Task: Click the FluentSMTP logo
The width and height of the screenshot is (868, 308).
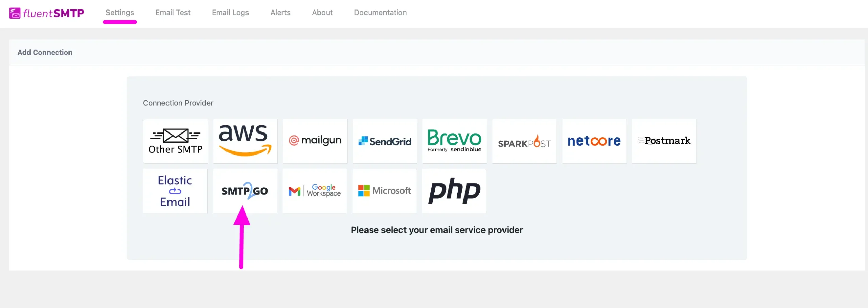Action: [x=47, y=13]
